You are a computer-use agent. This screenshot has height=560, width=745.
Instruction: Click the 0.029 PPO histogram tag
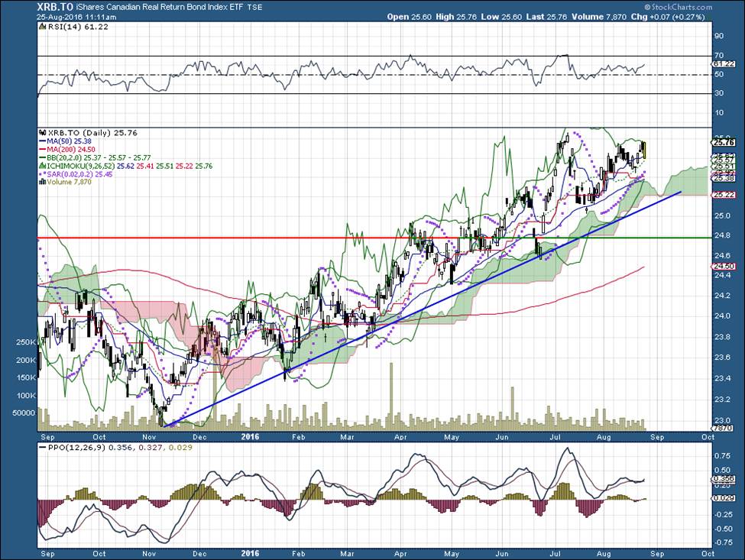[724, 498]
